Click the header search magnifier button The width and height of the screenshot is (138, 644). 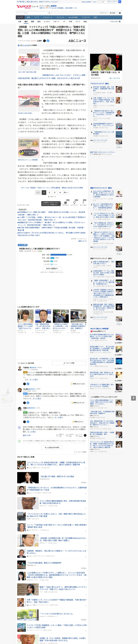[x=120, y=2]
